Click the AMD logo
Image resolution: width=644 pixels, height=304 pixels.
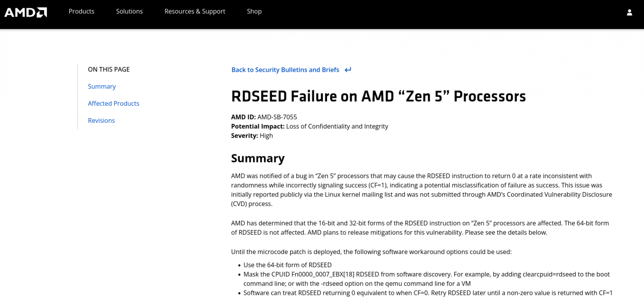click(x=26, y=12)
